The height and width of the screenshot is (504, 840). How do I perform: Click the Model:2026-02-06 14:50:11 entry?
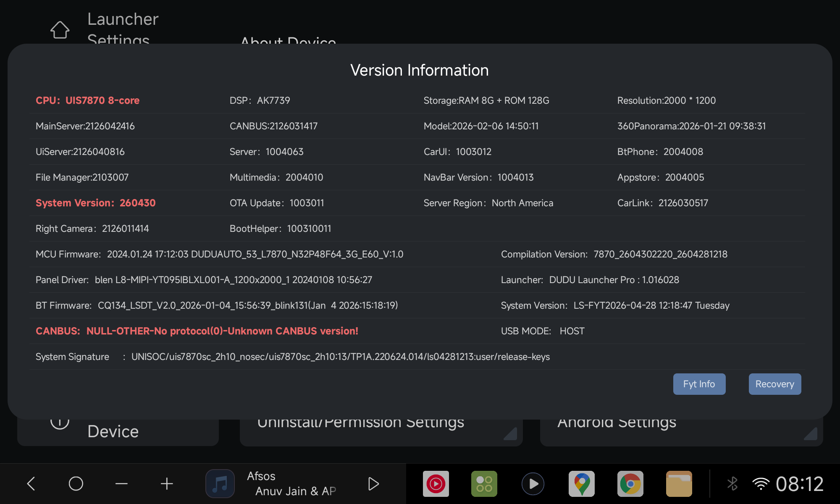click(481, 126)
